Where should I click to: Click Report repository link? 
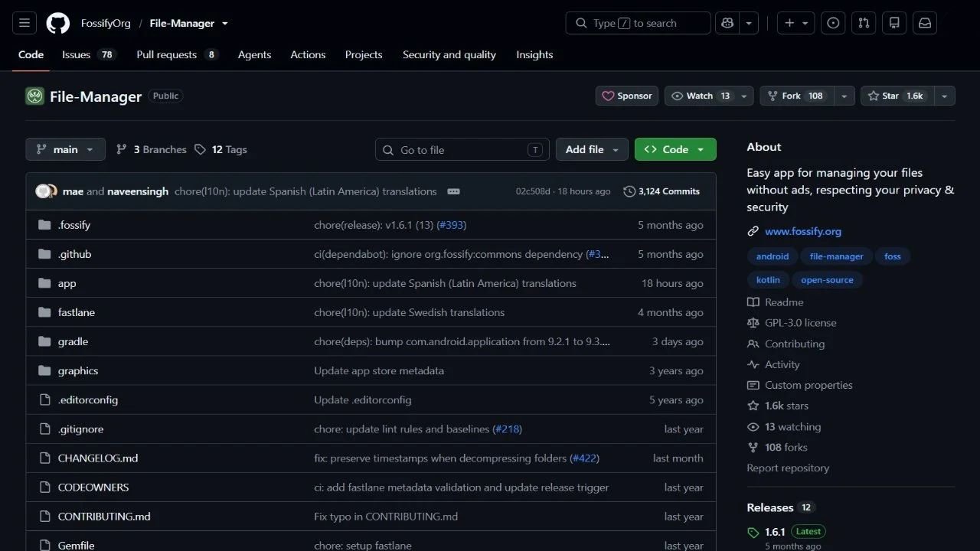(788, 468)
